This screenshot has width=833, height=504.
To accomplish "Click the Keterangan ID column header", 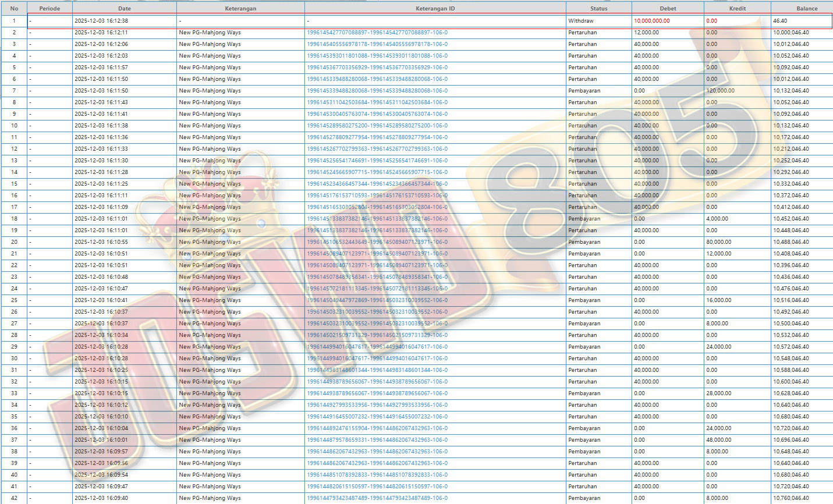I will click(435, 9).
